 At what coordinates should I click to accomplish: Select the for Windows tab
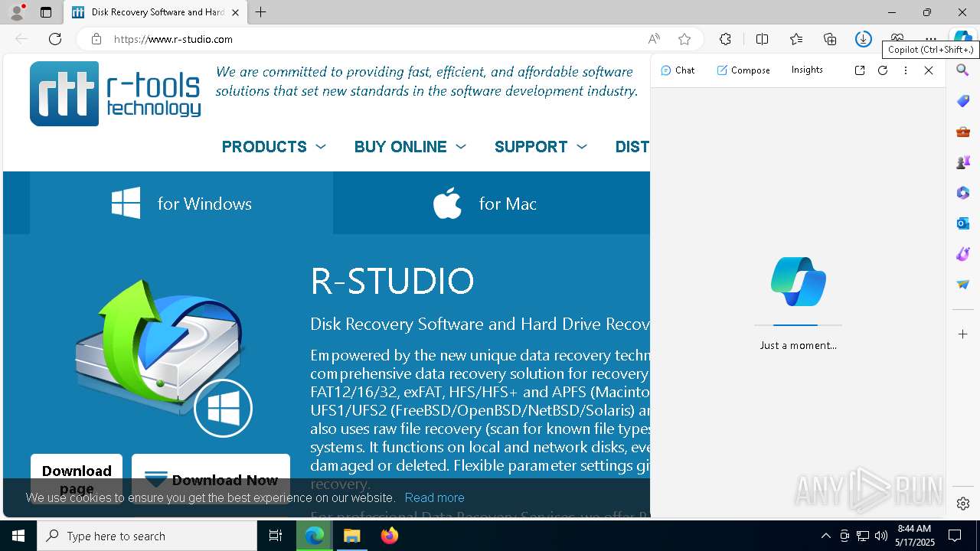tap(181, 204)
